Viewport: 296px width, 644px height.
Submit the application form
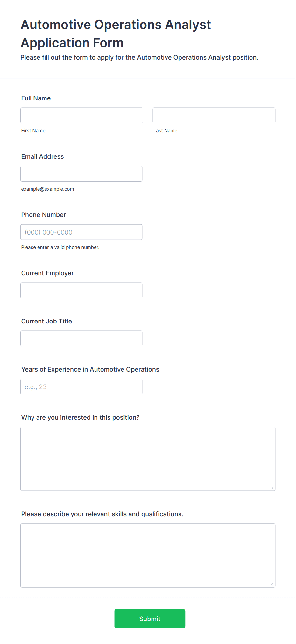[x=150, y=619]
